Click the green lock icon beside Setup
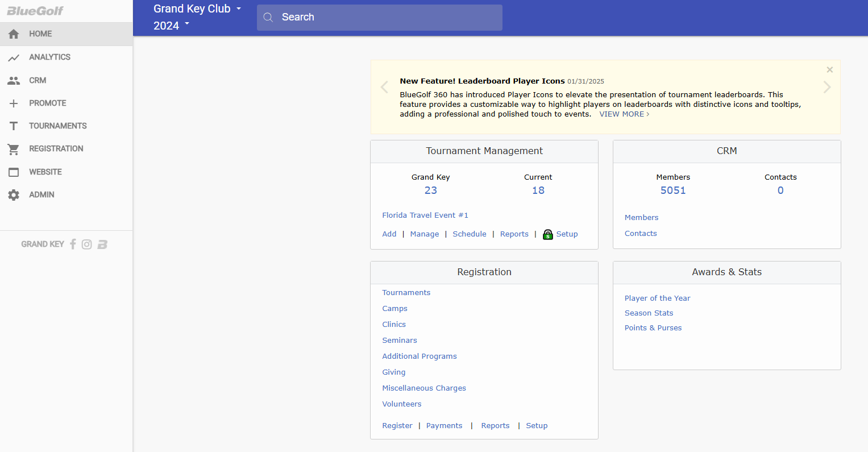The height and width of the screenshot is (452, 868). pyautogui.click(x=548, y=234)
